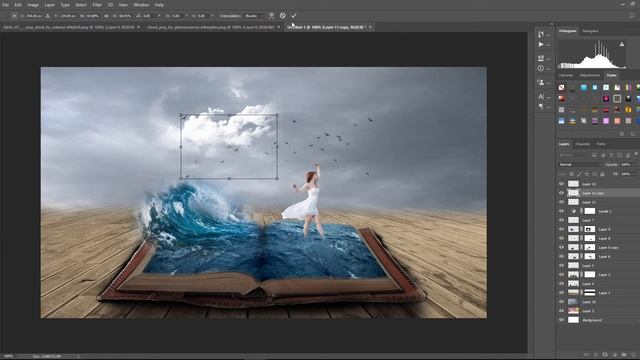The image size is (640, 360).
Task: Click the maintain aspect ratio link icon
Action: point(106,16)
